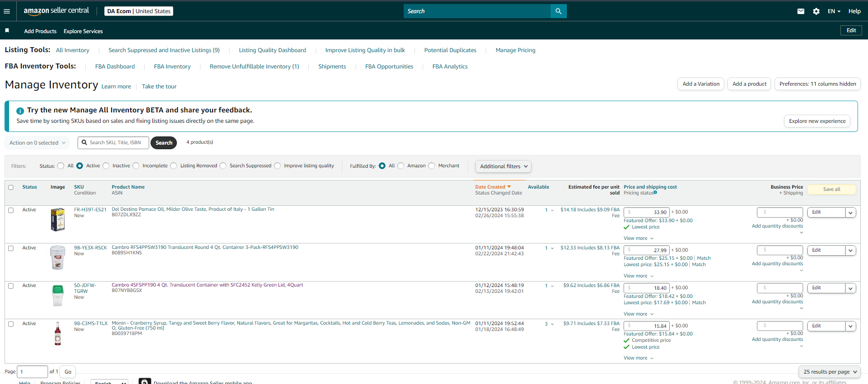Click the bookmark flag icon
This screenshot has height=384, width=868.
pos(7,30)
